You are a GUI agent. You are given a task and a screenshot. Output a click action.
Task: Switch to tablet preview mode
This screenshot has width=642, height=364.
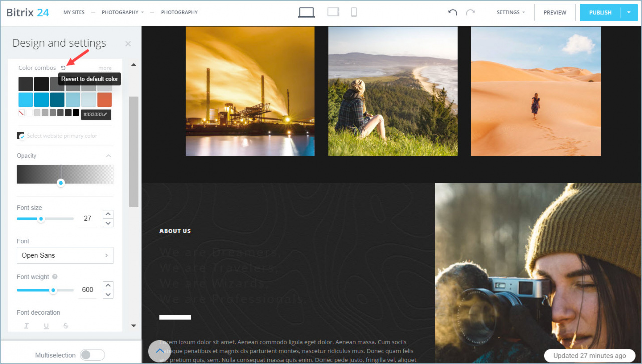tap(333, 12)
